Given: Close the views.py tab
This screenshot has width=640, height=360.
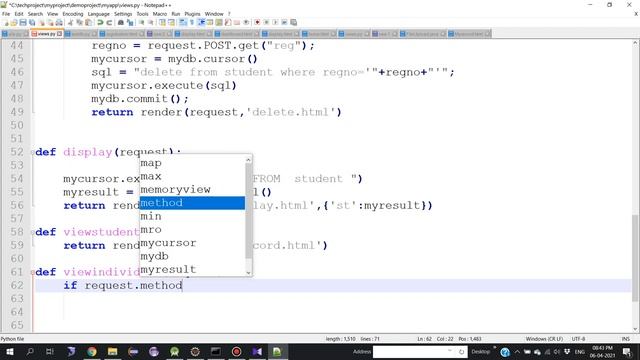Looking at the screenshot, I should point(60,34).
